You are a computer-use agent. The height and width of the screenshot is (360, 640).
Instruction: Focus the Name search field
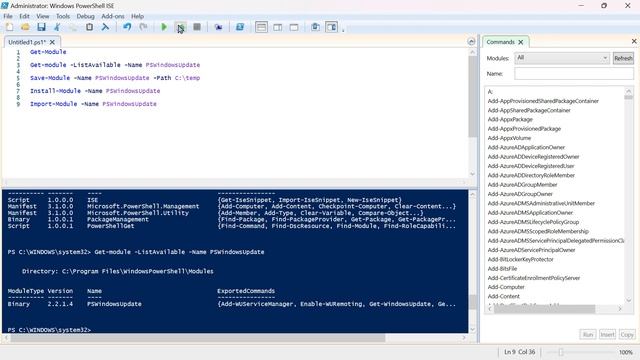pos(574,73)
